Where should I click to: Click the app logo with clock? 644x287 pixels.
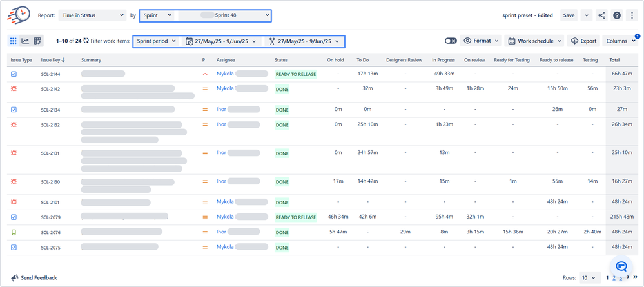[19, 15]
